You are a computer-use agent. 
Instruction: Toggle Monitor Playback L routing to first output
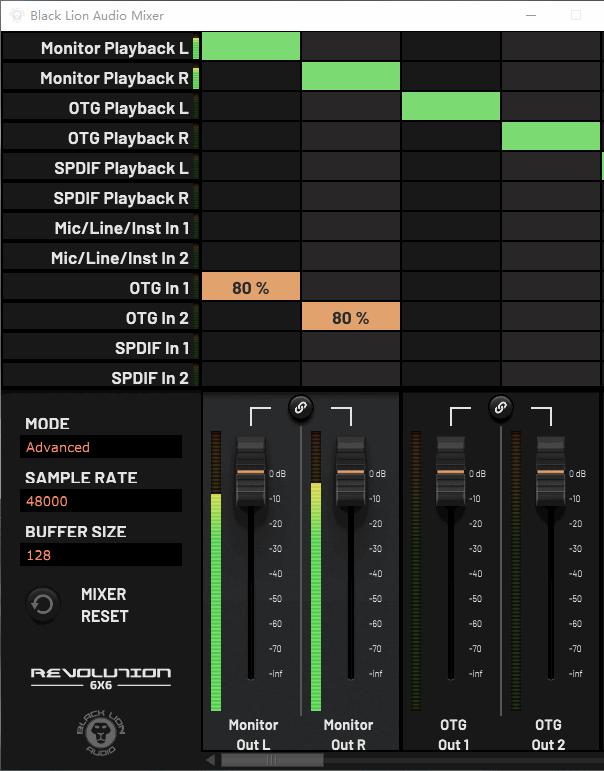251,47
